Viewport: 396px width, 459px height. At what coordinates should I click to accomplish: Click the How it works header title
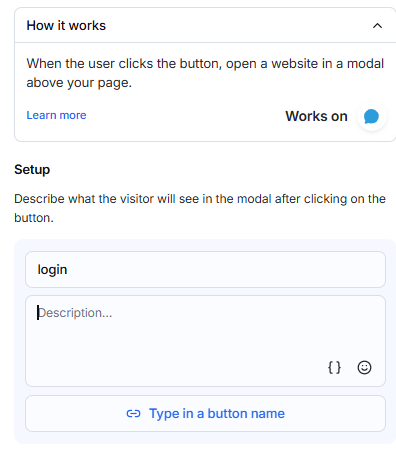coord(66,26)
